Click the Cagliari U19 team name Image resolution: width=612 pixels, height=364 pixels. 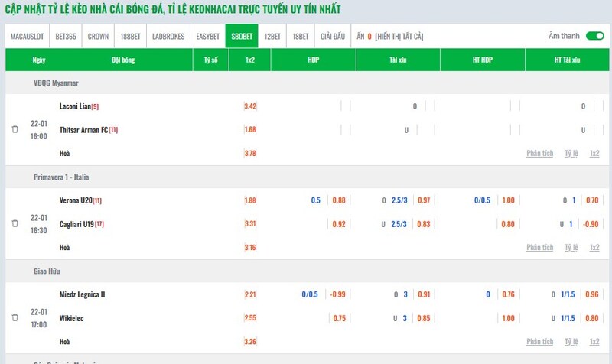coord(76,224)
